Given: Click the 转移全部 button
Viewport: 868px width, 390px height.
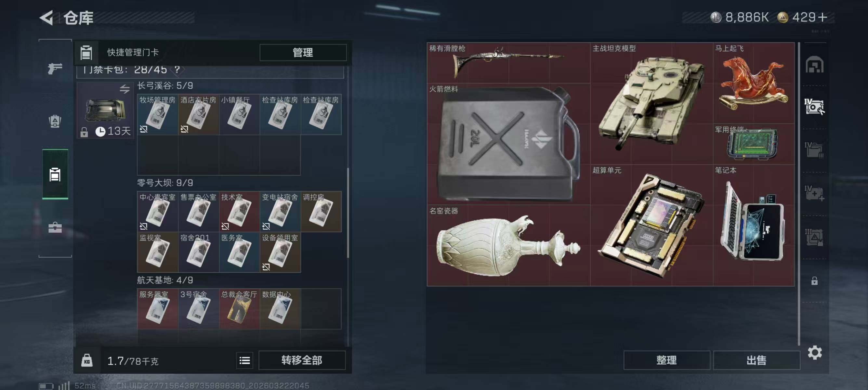Looking at the screenshot, I should 302,360.
